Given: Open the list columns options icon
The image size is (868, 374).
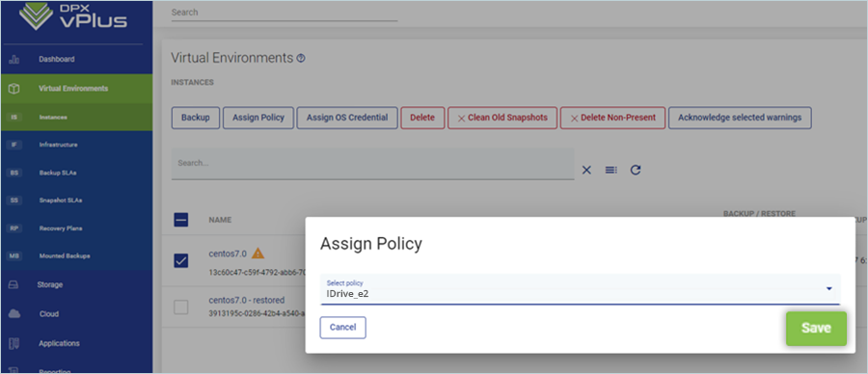Looking at the screenshot, I should pyautogui.click(x=611, y=171).
